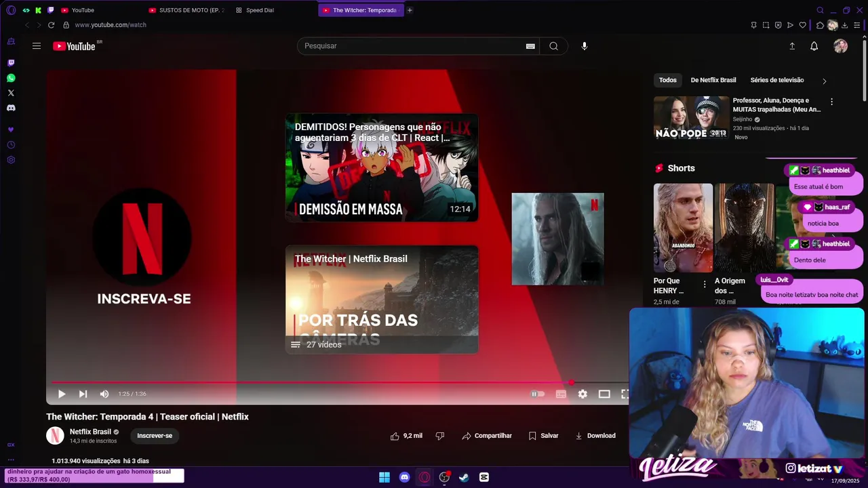Image resolution: width=868 pixels, height=488 pixels.
Task: Click the Compartilhar share button
Action: point(487,436)
